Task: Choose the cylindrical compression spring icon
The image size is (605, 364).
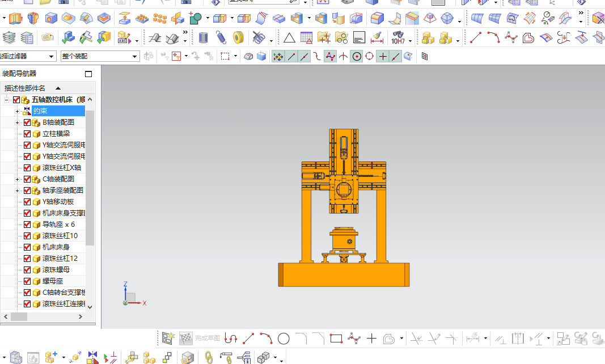Action: [x=203, y=38]
